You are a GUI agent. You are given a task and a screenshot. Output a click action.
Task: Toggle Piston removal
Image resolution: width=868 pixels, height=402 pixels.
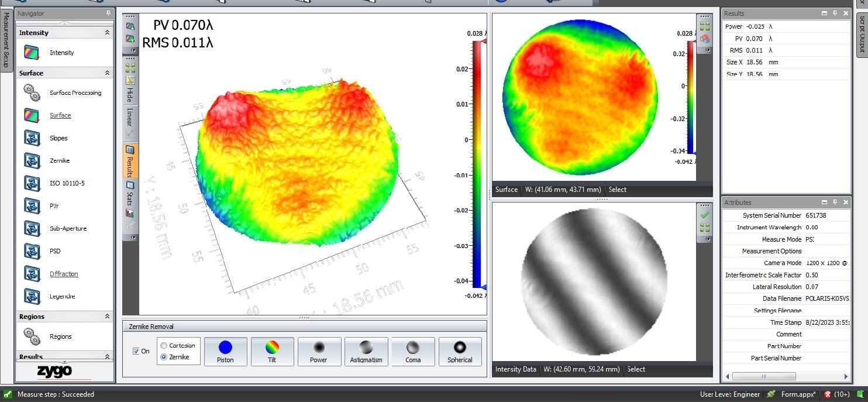225,351
